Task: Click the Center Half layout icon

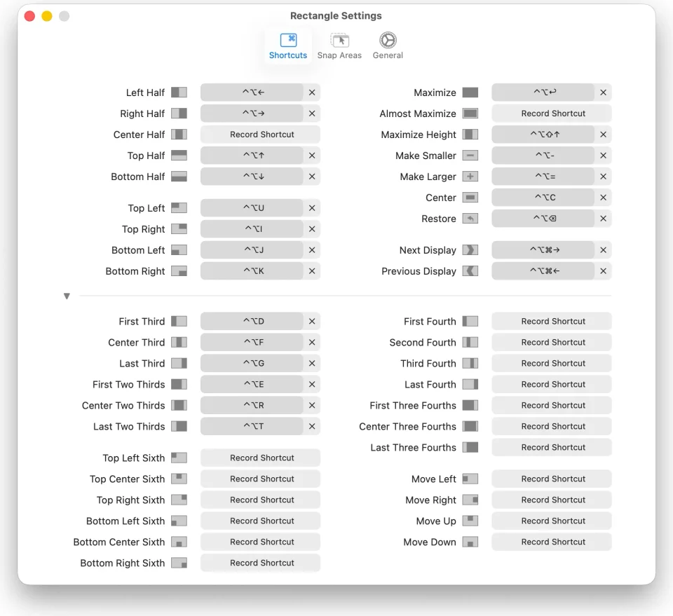Action: (x=179, y=135)
